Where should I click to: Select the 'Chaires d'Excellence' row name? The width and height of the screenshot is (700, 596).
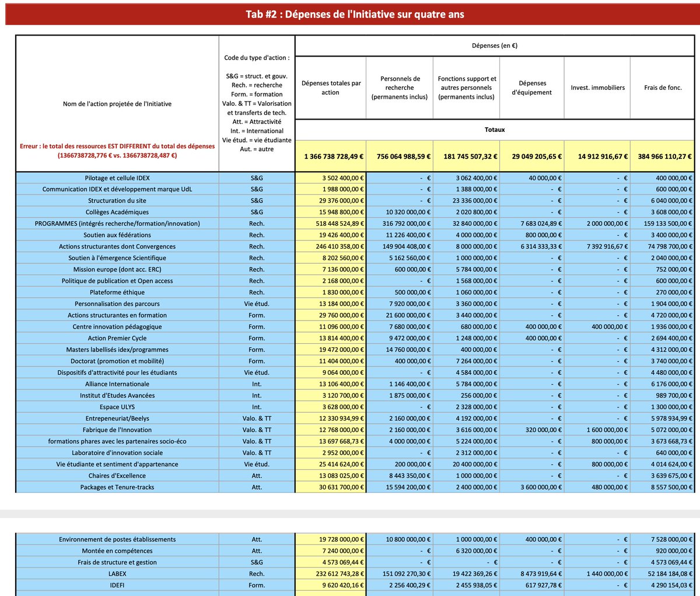(117, 476)
